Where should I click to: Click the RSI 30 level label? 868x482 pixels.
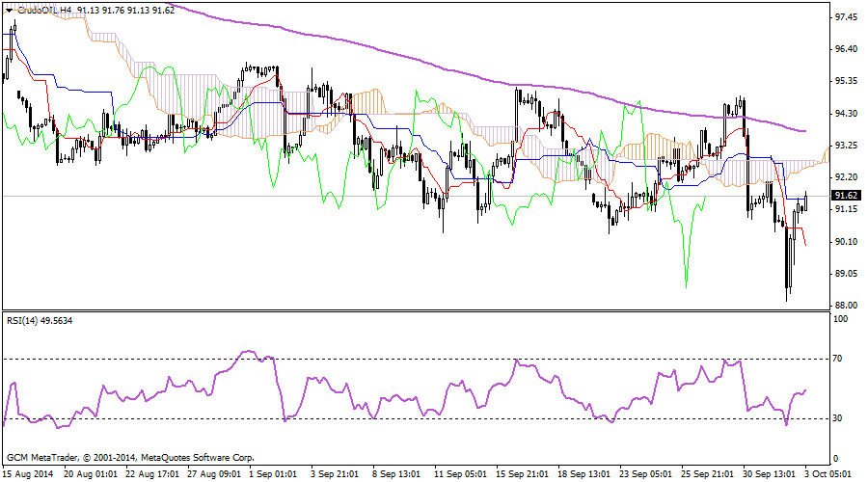839,417
